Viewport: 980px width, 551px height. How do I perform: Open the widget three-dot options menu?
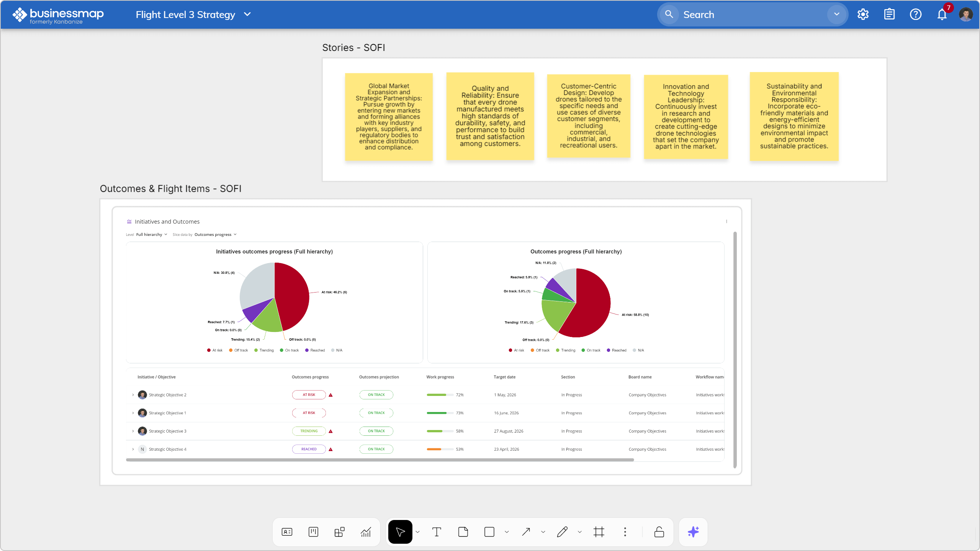point(726,221)
